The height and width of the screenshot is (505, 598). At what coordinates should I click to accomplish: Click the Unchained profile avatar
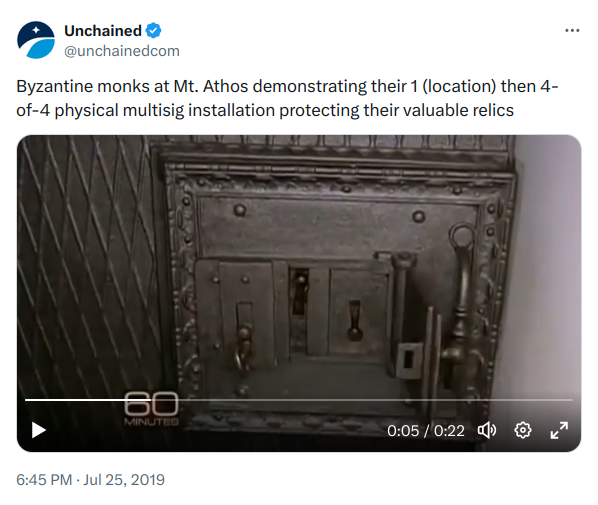(x=36, y=40)
